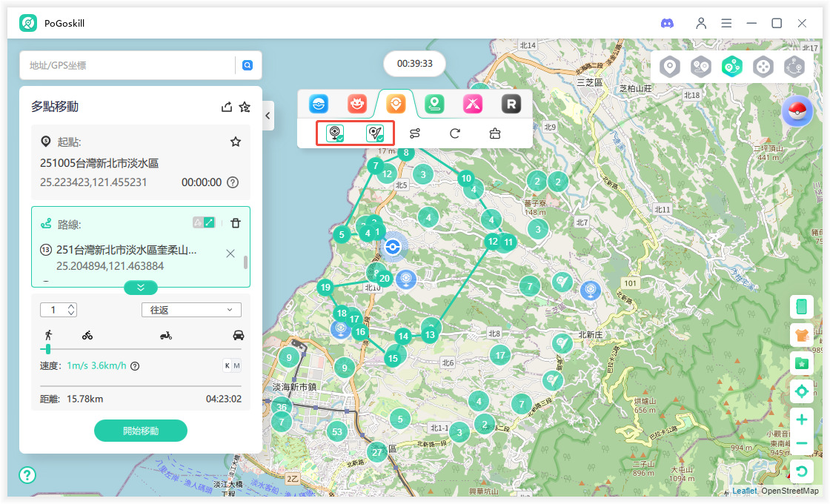Viewport: 830px width, 504px height.
Task: Click route waypoint 13 marker on the map
Action: (x=430, y=334)
